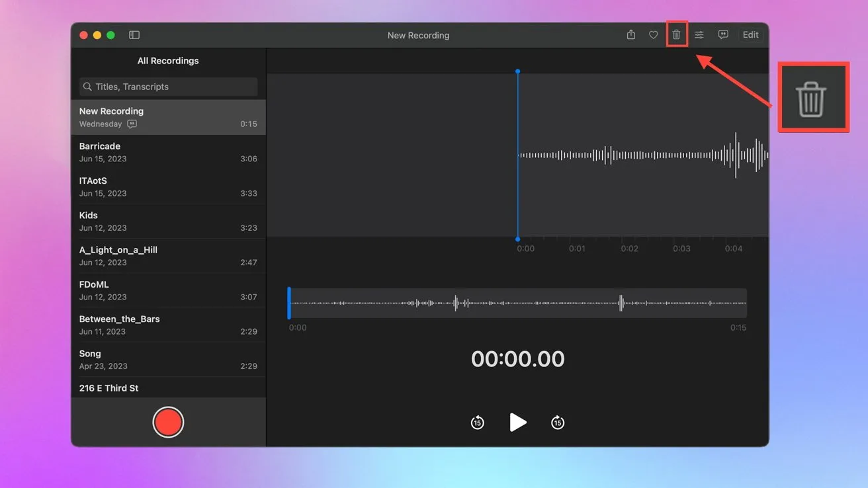Open playback settings sliders icon
The width and height of the screenshot is (868, 488).
(699, 35)
